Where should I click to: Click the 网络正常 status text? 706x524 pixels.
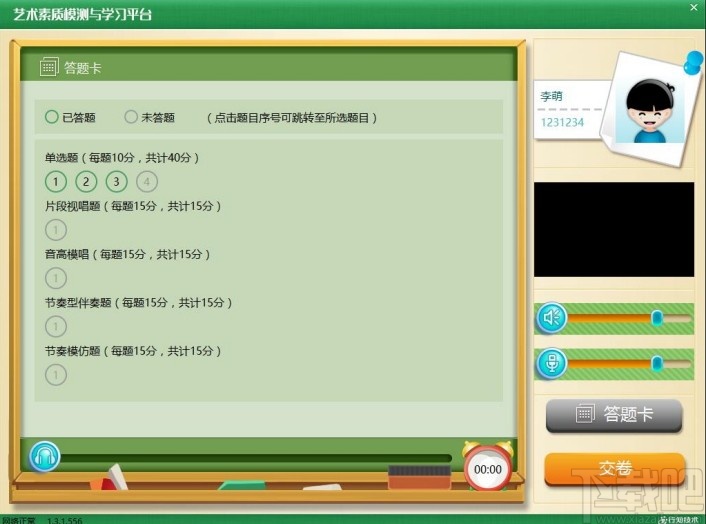(x=19, y=520)
